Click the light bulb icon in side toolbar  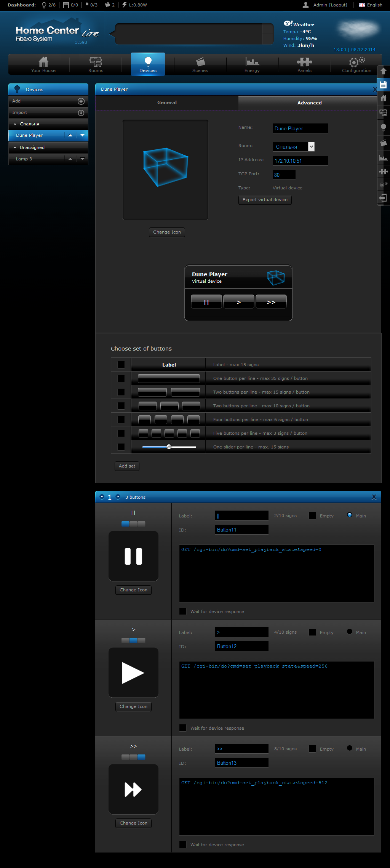pos(384,127)
